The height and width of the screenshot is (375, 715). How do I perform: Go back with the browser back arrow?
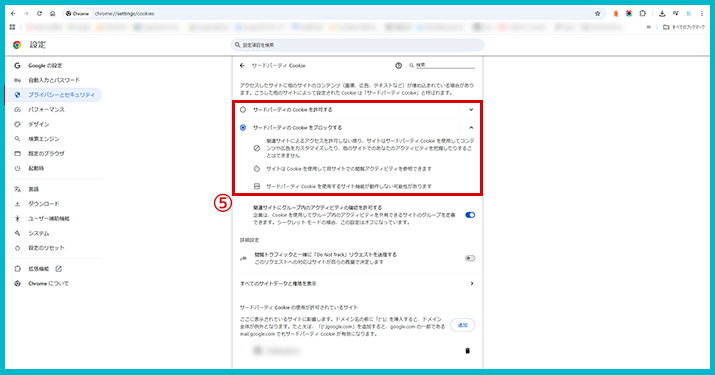point(13,14)
